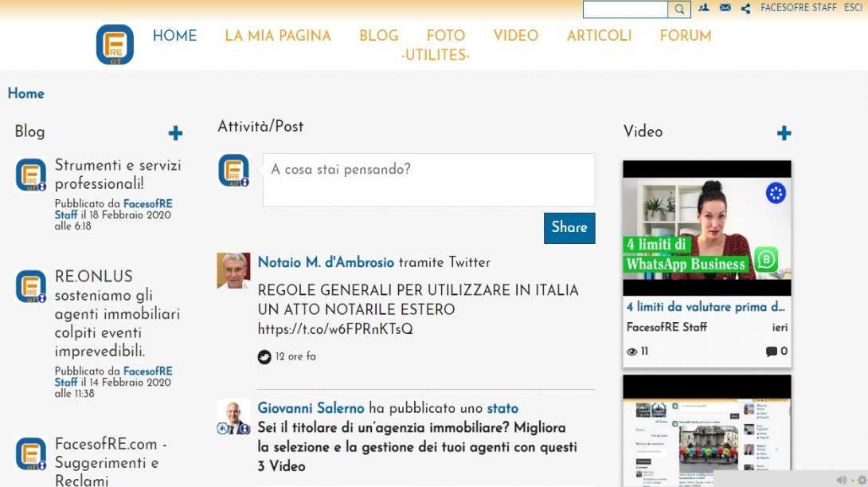The height and width of the screenshot is (487, 868).
Task: Click the FACESOFRE STAFF account link
Action: 798,8
